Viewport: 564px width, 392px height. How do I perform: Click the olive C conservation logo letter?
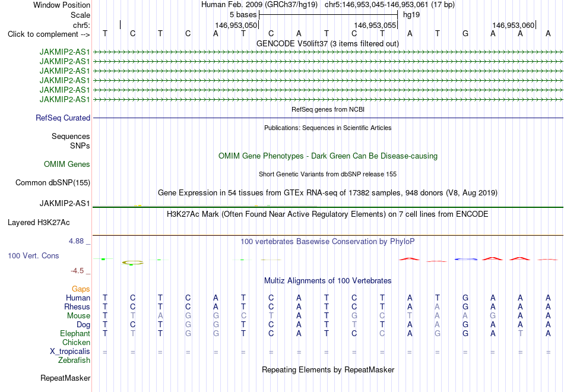point(133,263)
